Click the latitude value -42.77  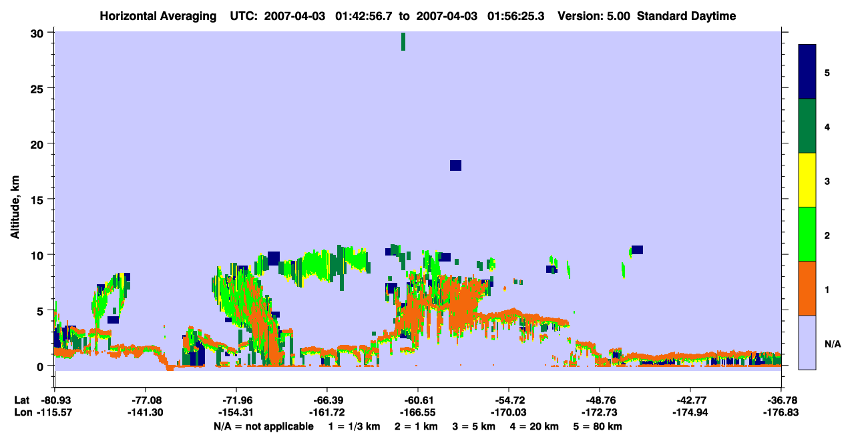point(690,400)
